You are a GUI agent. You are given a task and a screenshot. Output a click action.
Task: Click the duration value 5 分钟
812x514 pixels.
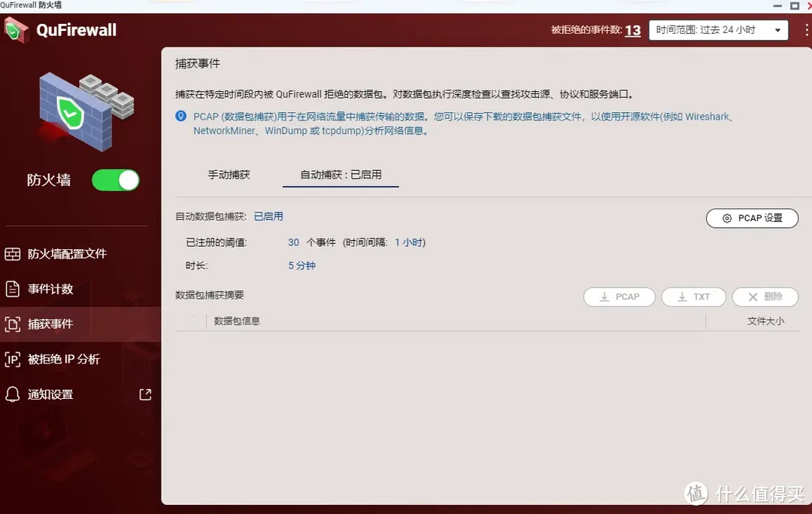[x=302, y=266]
